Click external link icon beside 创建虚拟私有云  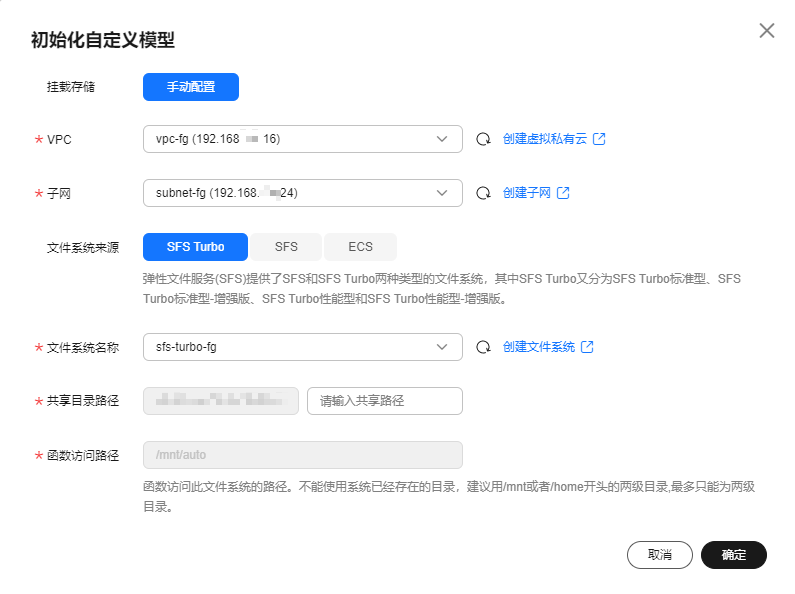[599, 139]
